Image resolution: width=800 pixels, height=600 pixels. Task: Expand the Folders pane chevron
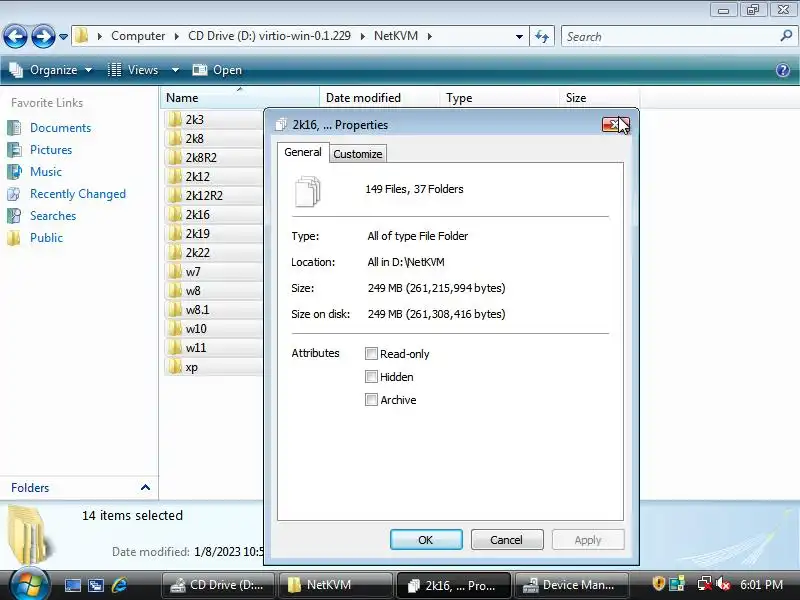145,487
